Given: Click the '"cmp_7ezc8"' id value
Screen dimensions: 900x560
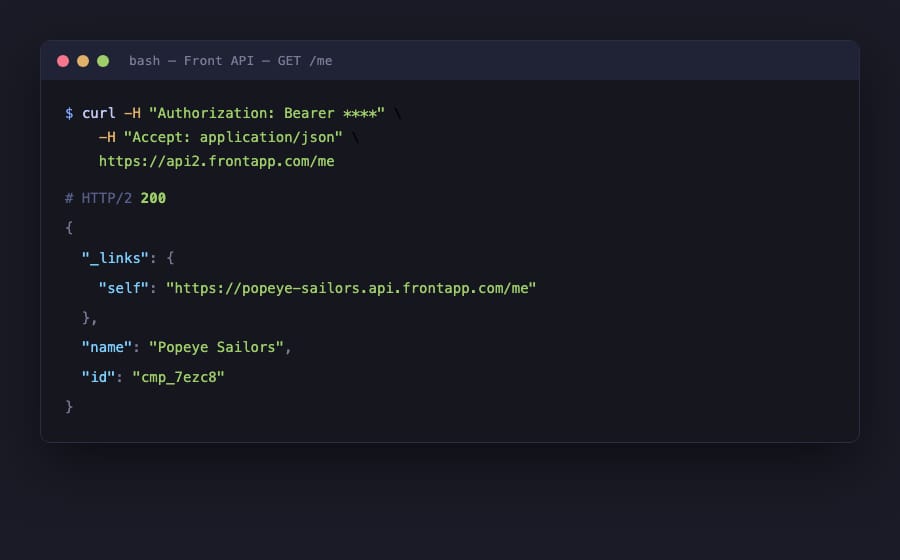Looking at the screenshot, I should [179, 377].
